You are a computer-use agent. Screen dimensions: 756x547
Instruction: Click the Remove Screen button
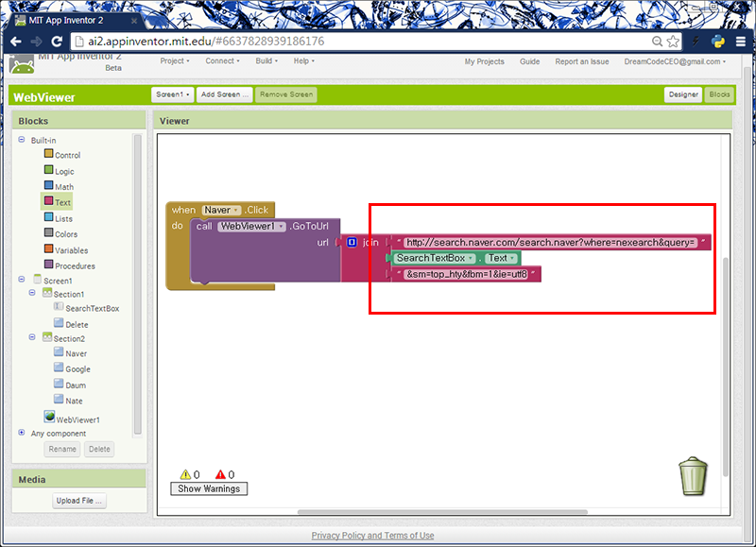[286, 94]
